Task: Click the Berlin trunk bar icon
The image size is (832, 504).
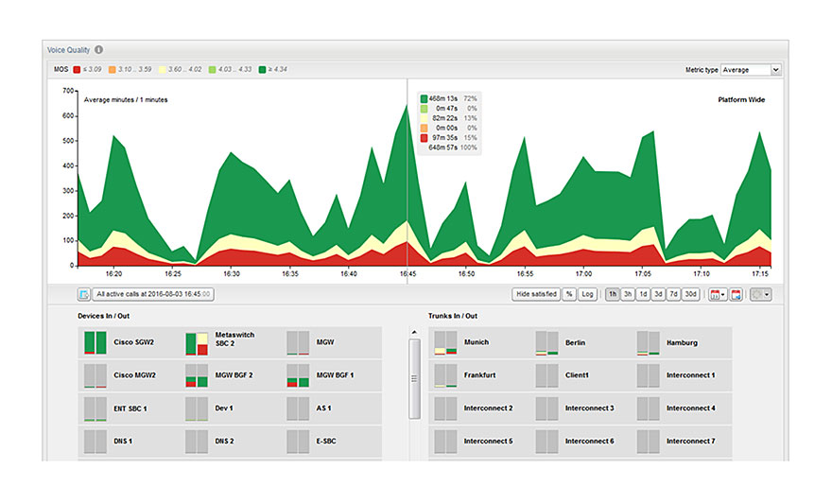Action: [547, 342]
